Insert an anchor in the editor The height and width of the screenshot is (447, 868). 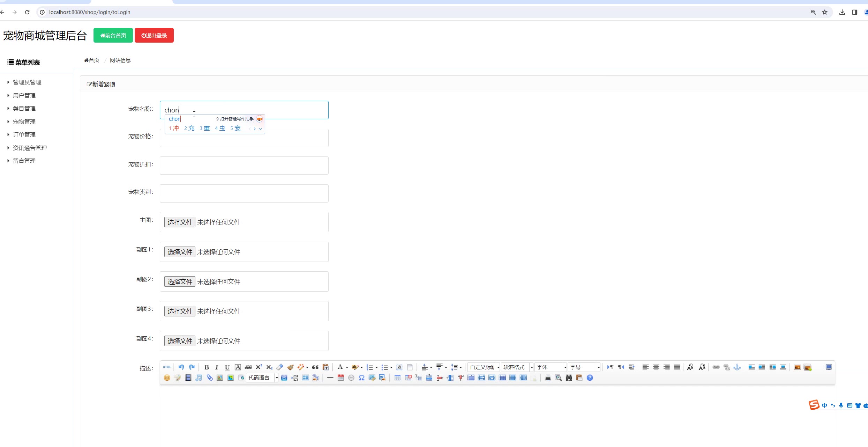[737, 367]
